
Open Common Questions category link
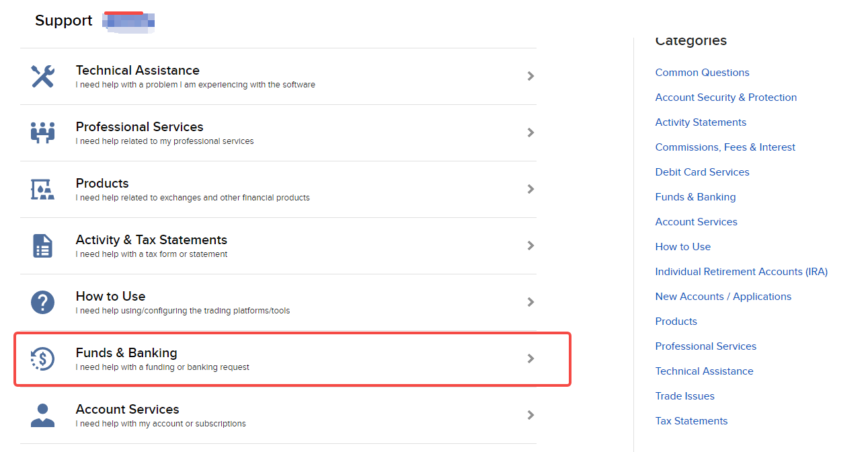pyautogui.click(x=702, y=73)
